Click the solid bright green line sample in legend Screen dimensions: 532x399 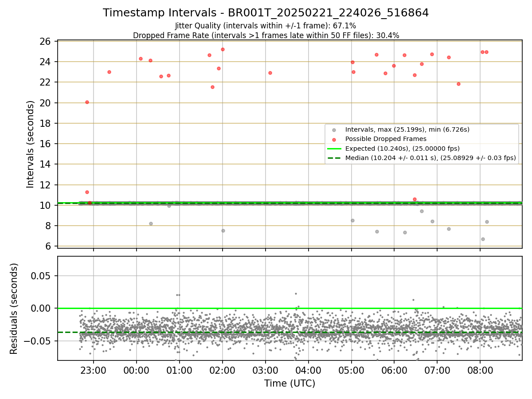(334, 149)
